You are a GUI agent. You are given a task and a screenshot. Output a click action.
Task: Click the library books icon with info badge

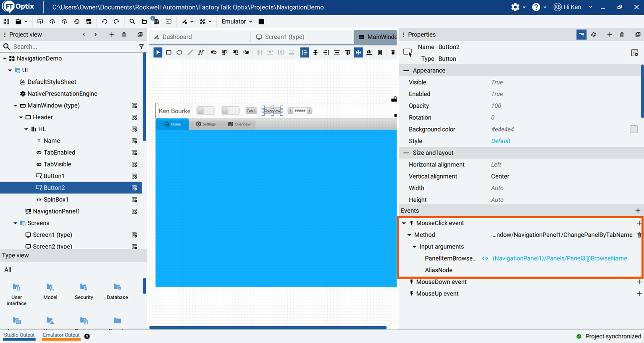click(156, 21)
